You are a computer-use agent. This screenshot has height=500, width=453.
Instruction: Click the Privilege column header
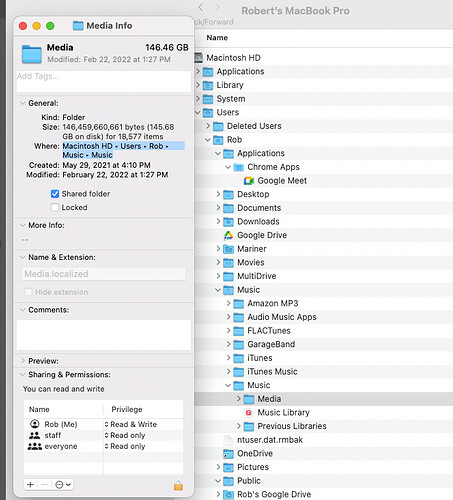[x=127, y=409]
